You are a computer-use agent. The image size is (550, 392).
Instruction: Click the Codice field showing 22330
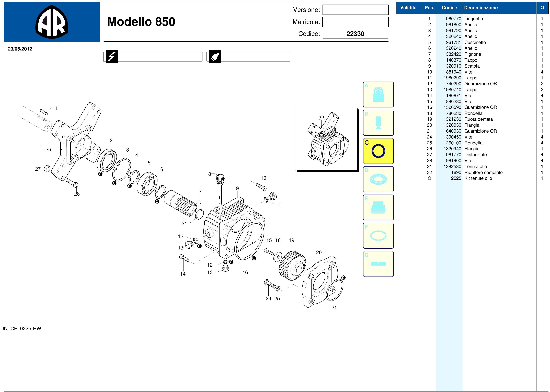point(356,34)
